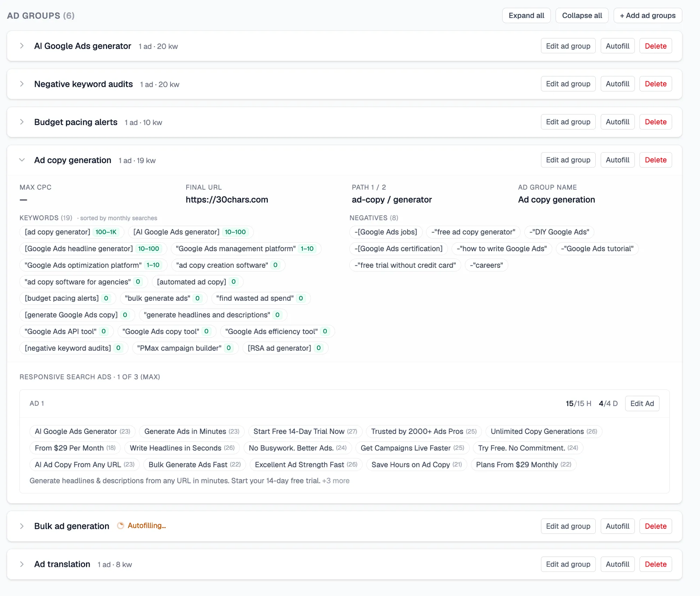
Task: Delete the Negative keyword audits group
Action: [656, 84]
